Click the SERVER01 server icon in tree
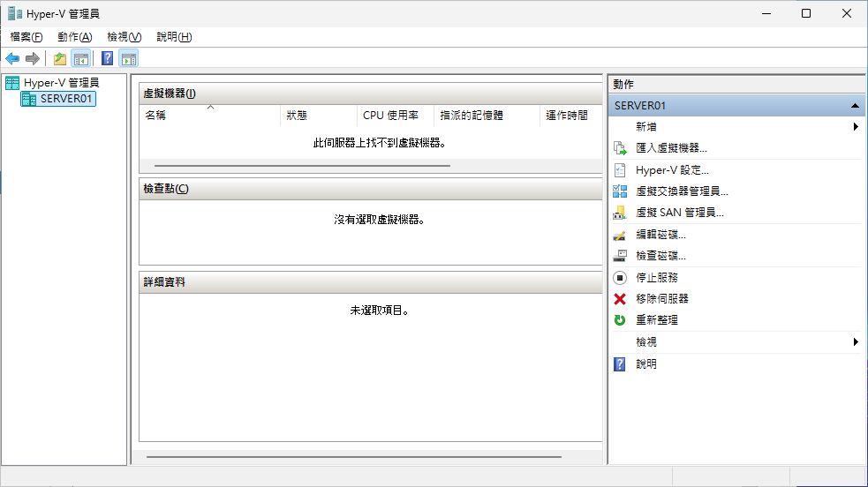The width and height of the screenshot is (868, 487). [x=29, y=99]
